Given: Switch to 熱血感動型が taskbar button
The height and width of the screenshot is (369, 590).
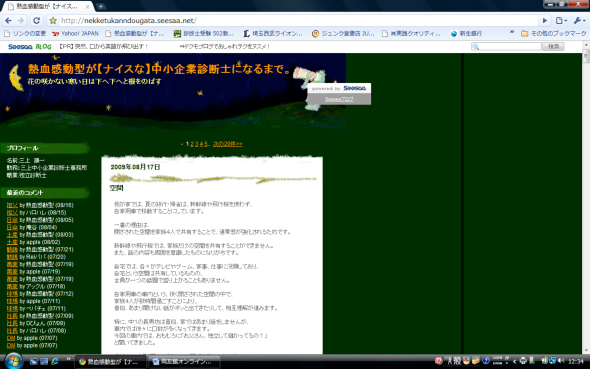Looking at the screenshot, I should pos(110,362).
